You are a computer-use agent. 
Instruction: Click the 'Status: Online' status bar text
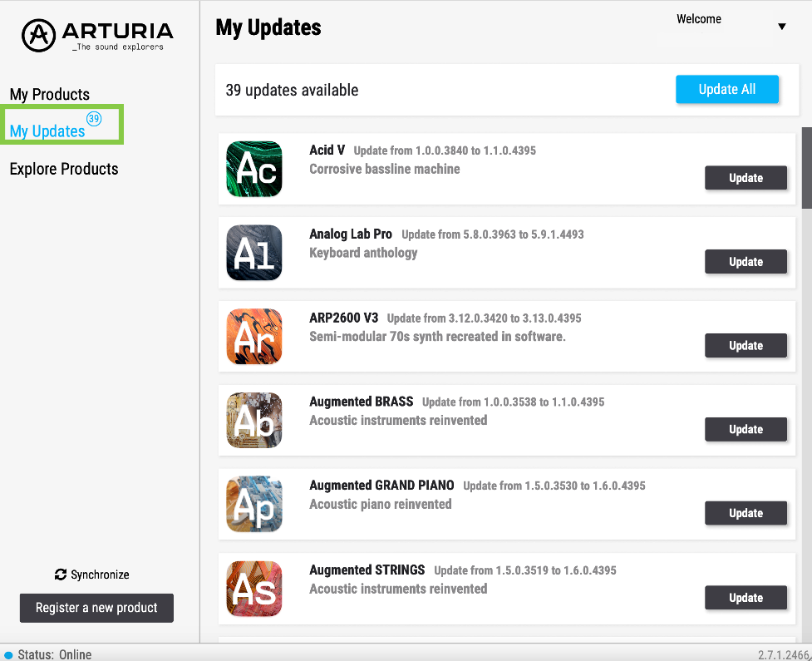point(54,655)
